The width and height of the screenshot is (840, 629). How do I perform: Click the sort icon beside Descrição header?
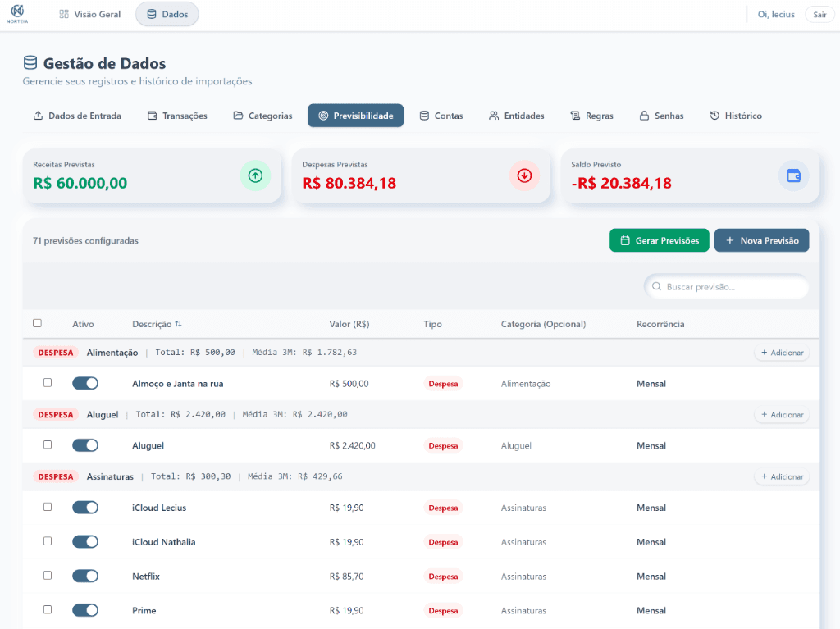coord(178,324)
